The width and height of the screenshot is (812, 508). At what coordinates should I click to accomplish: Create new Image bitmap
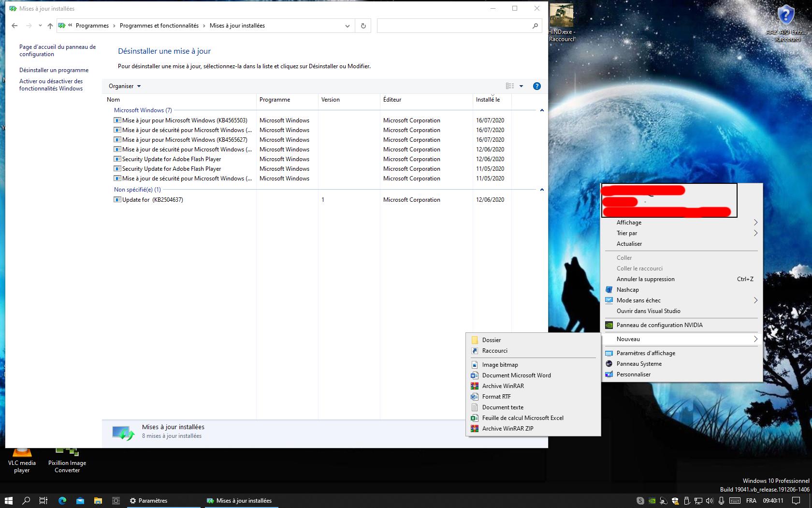tap(533, 365)
